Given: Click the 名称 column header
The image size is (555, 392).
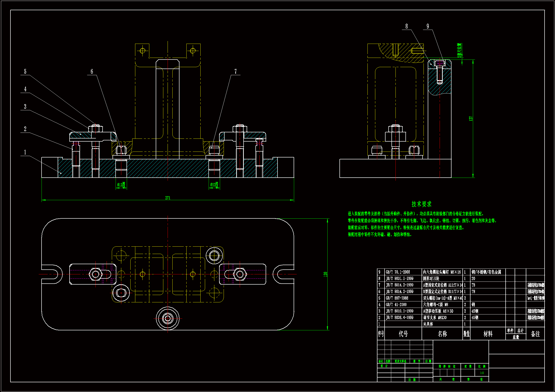Looking at the screenshot, I should pos(442,334).
